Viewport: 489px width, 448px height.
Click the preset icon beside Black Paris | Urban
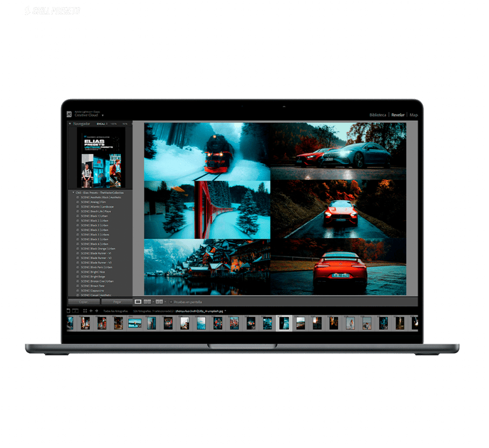[x=78, y=268]
